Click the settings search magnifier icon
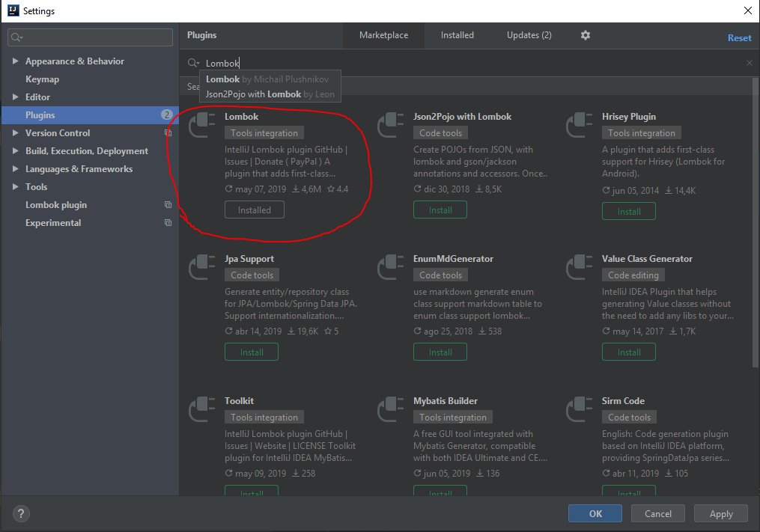The width and height of the screenshot is (760, 532). coord(17,37)
